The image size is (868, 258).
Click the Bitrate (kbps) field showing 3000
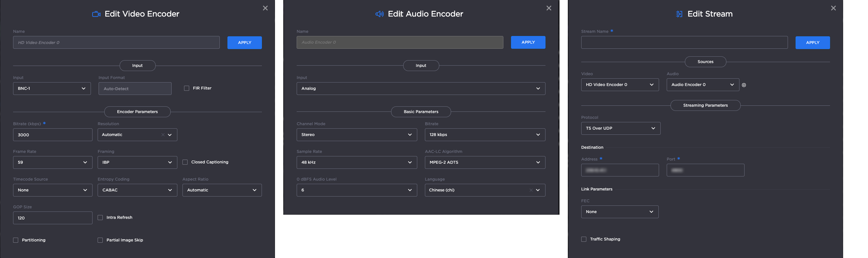point(53,135)
